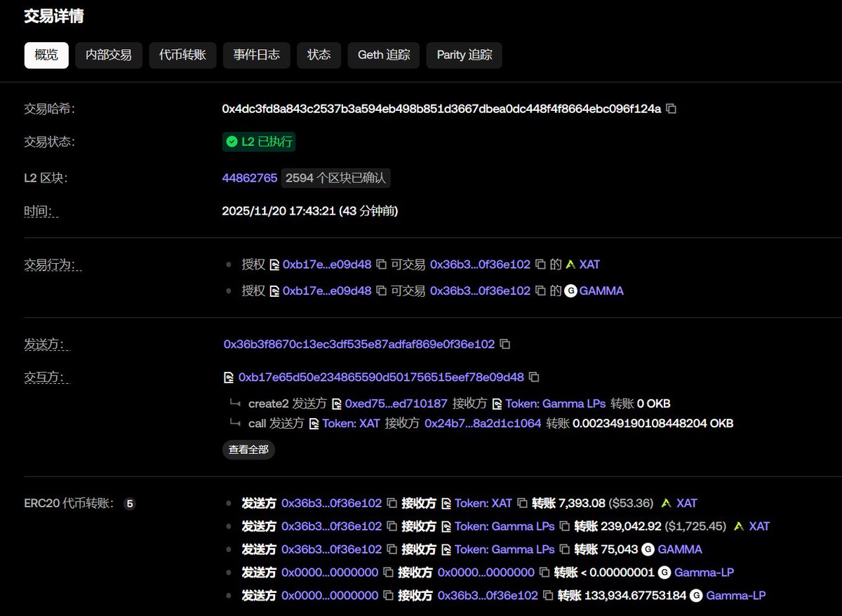
Task: Open GAMMA token in the 75,043 transfer row
Action: click(680, 549)
